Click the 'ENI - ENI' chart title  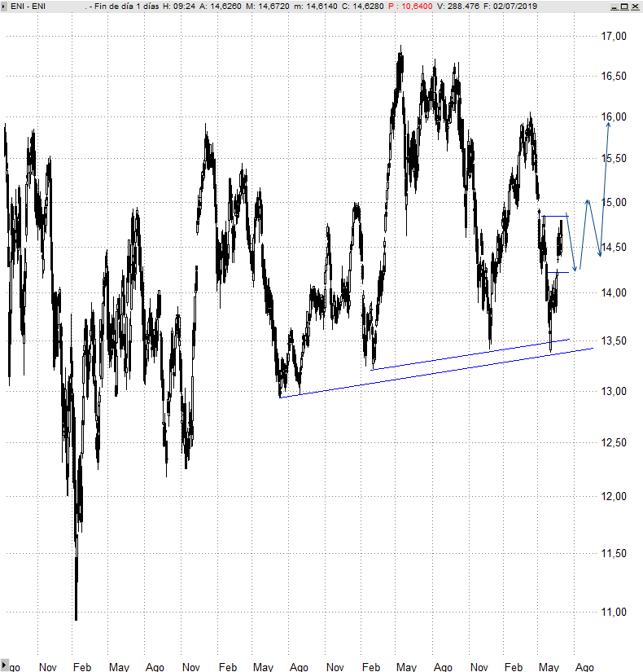coord(28,7)
